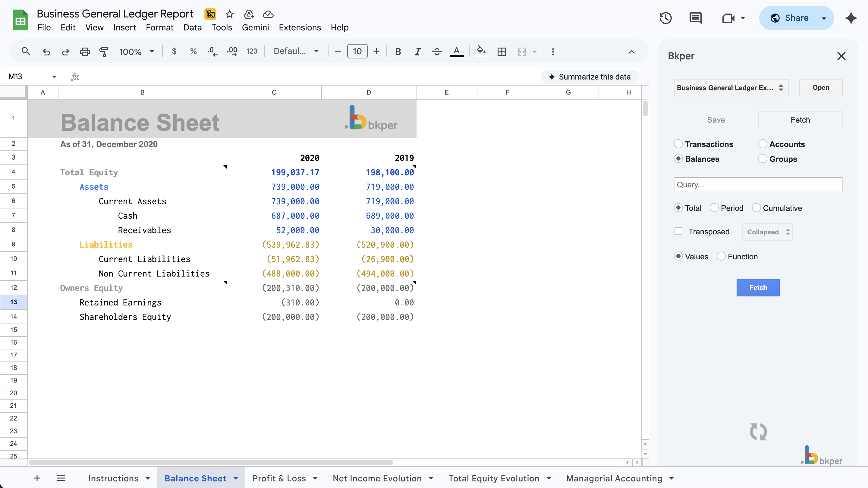This screenshot has width=868, height=488.
Task: Undo the last action
Action: click(46, 52)
